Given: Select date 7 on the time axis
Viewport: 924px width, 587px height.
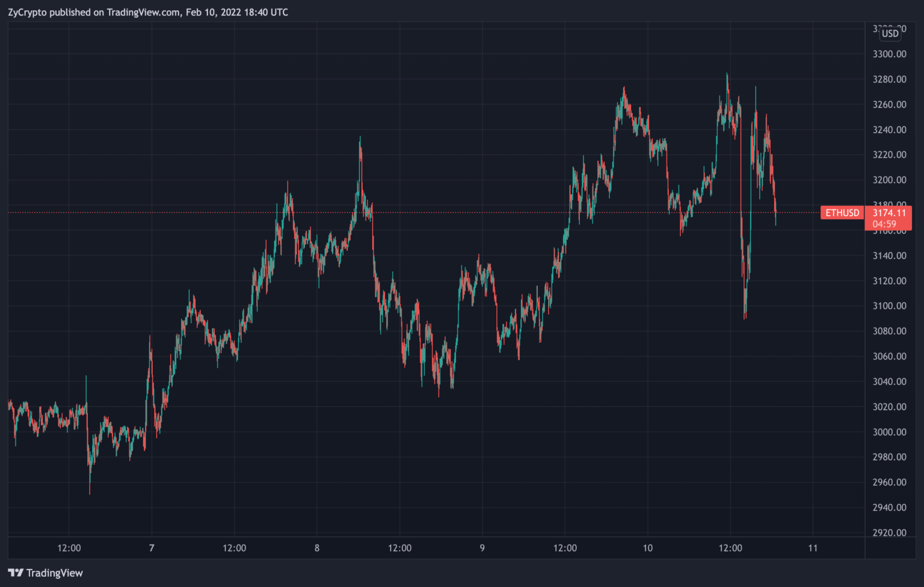Looking at the screenshot, I should 152,548.
